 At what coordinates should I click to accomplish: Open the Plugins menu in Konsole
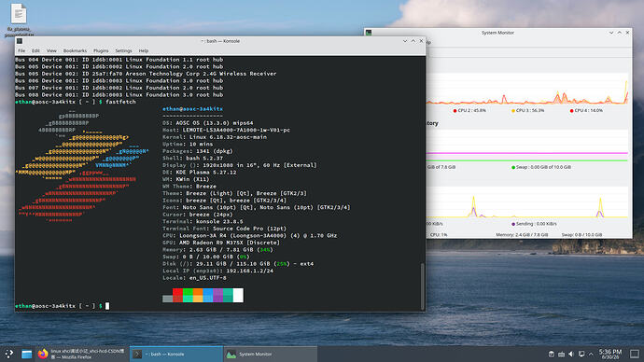(101, 51)
